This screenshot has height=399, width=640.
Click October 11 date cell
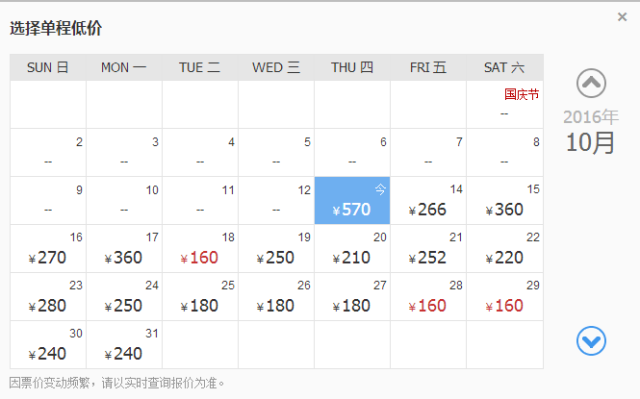(x=200, y=200)
